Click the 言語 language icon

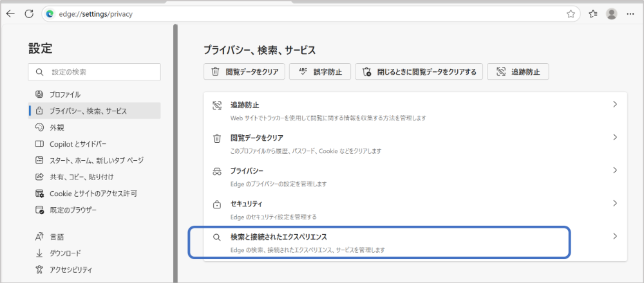point(39,237)
